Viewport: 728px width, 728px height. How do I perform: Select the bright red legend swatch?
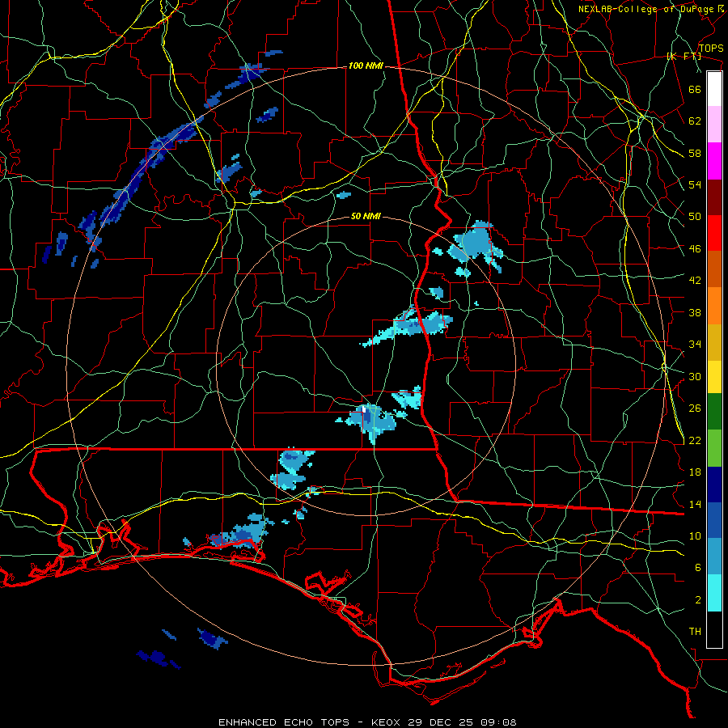[714, 233]
